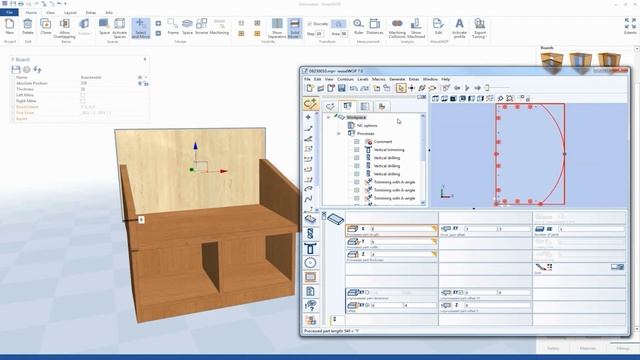Viewport: 640px width, 360px height.
Task: Click Show Separators in ribbon
Action: [277, 29]
